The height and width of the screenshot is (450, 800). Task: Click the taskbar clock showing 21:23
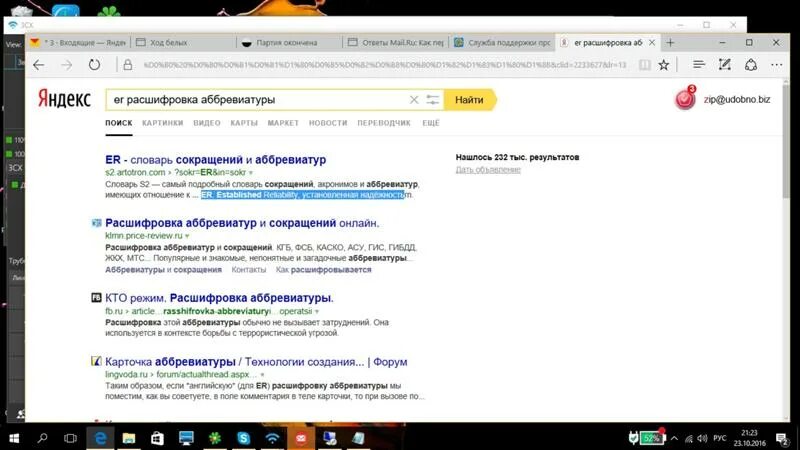[749, 438]
